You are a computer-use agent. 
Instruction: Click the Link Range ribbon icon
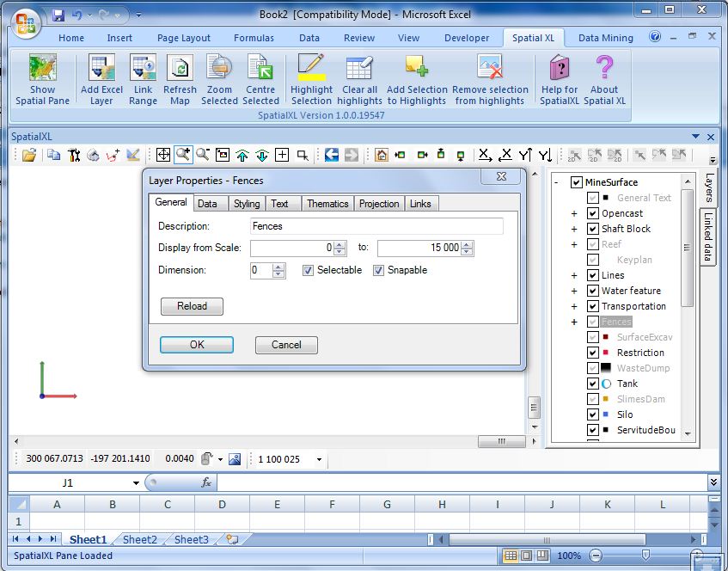point(143,69)
